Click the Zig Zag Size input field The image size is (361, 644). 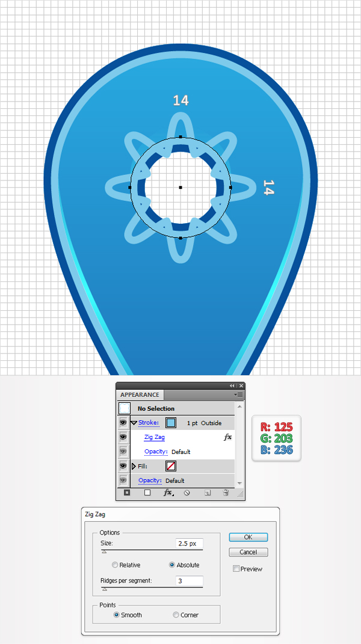[x=189, y=544]
